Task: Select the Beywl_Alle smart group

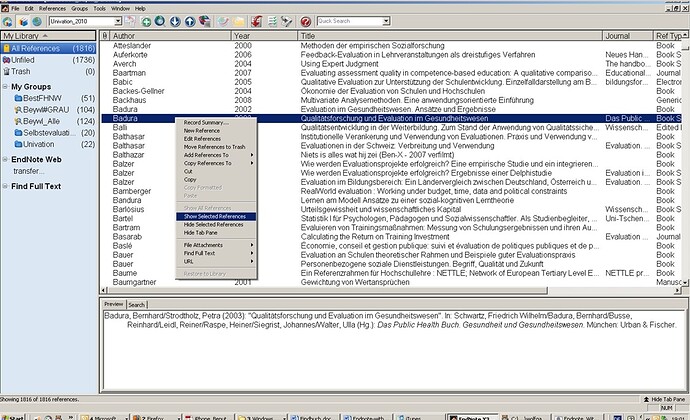Action: (x=55, y=121)
